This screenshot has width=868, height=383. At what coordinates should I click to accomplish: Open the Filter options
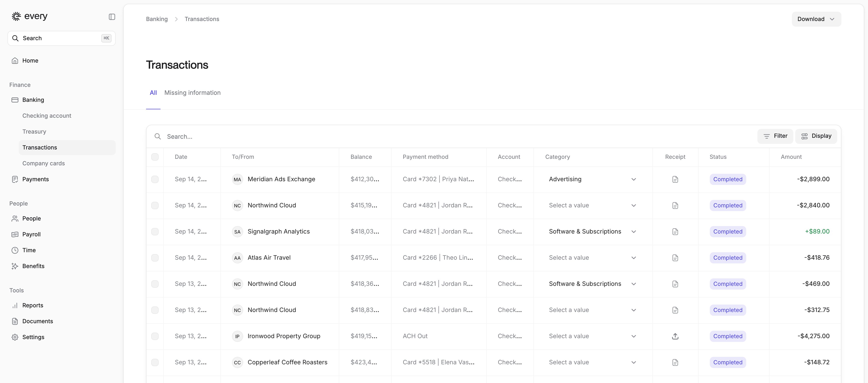pyautogui.click(x=775, y=136)
